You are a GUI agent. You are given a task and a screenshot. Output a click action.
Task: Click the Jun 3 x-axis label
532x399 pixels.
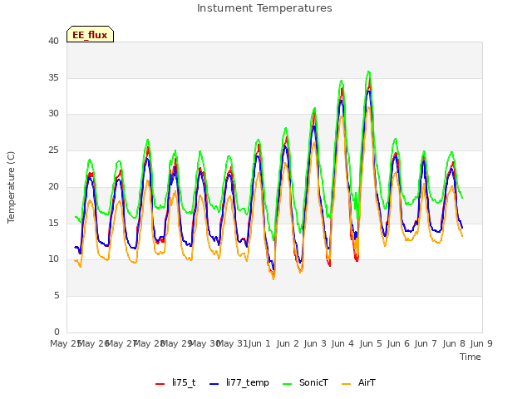(315, 343)
